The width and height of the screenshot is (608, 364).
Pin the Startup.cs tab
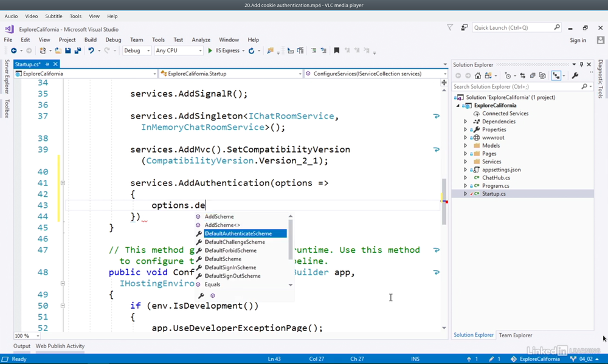(47, 64)
